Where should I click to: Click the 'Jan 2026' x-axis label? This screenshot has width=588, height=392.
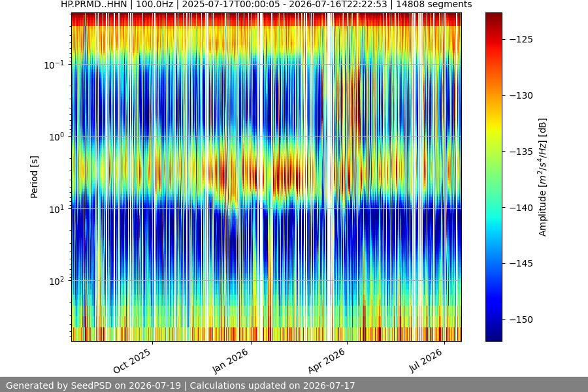click(230, 361)
